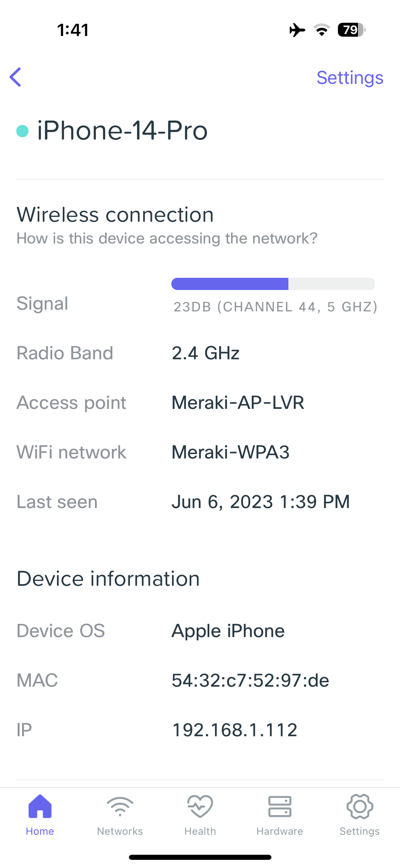Image resolution: width=400 pixels, height=868 pixels.
Task: Tap the IP address 192.168.1.112
Action: coord(235,730)
